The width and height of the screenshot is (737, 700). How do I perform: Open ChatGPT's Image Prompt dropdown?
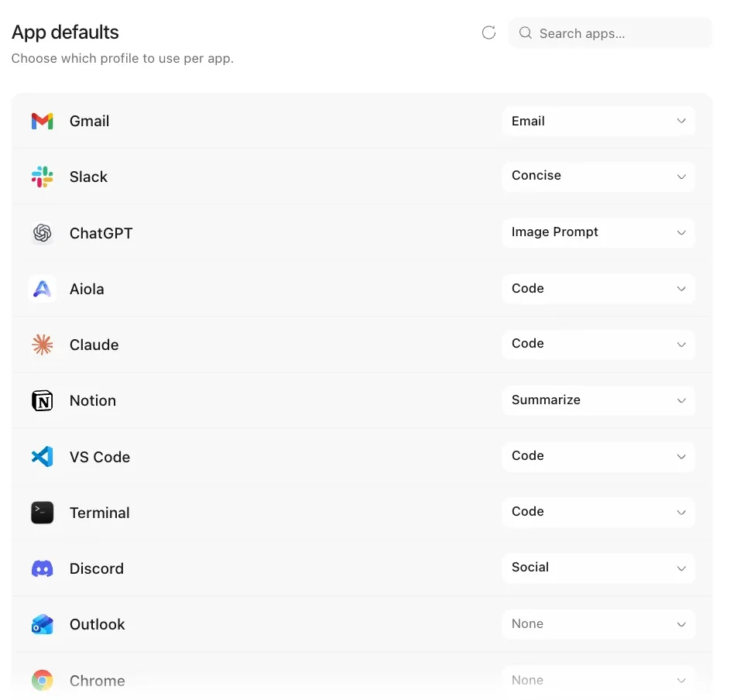point(598,233)
